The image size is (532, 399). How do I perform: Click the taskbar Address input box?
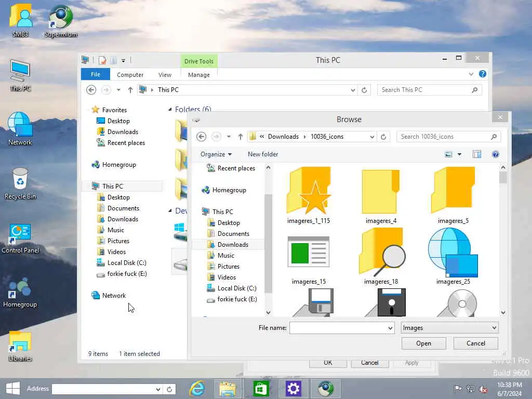click(103, 389)
